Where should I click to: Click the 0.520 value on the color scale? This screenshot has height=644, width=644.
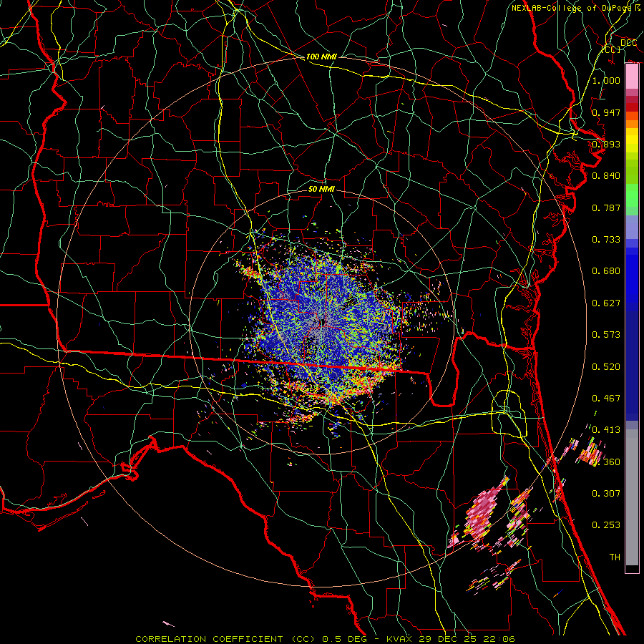coord(606,366)
